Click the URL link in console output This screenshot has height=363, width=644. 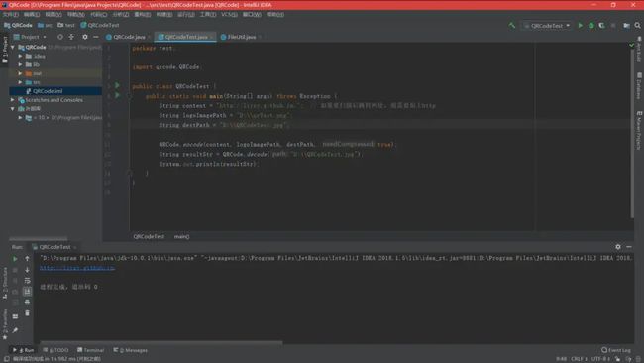[x=77, y=268]
